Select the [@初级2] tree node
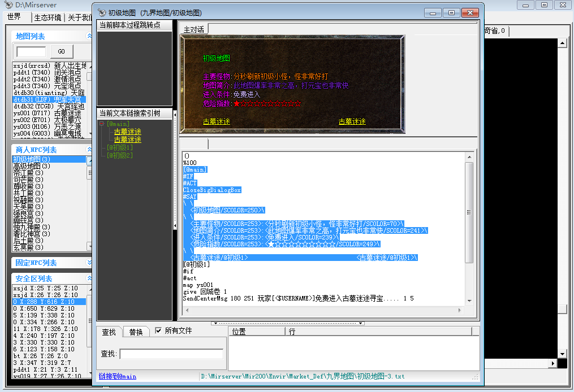 click(x=119, y=155)
